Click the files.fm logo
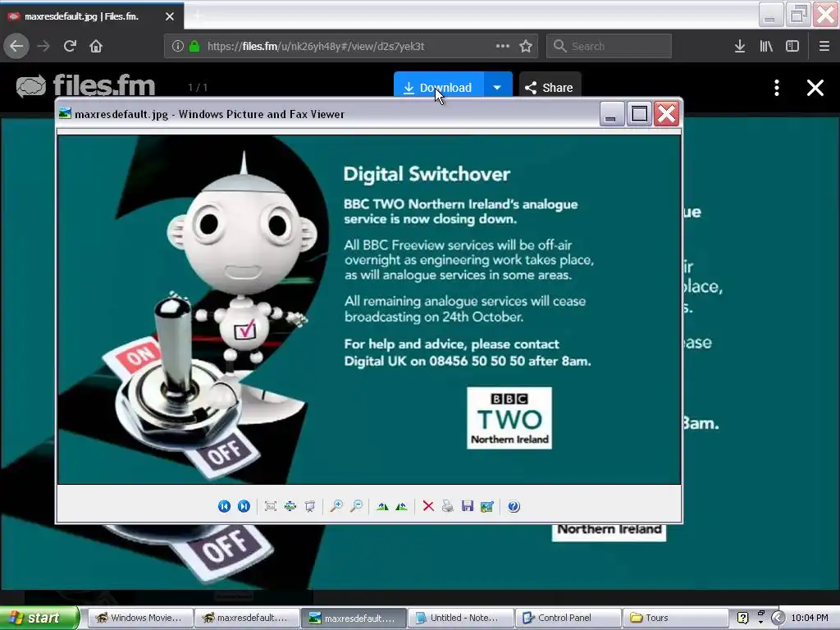This screenshot has width=840, height=630. [x=85, y=85]
